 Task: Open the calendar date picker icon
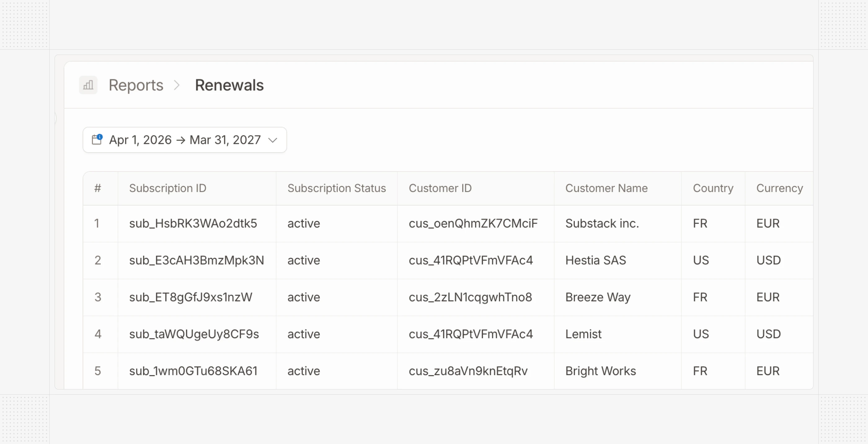click(x=97, y=140)
